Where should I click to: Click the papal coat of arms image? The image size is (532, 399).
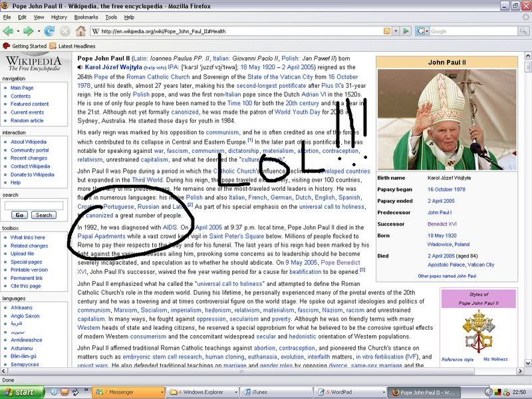point(478,332)
